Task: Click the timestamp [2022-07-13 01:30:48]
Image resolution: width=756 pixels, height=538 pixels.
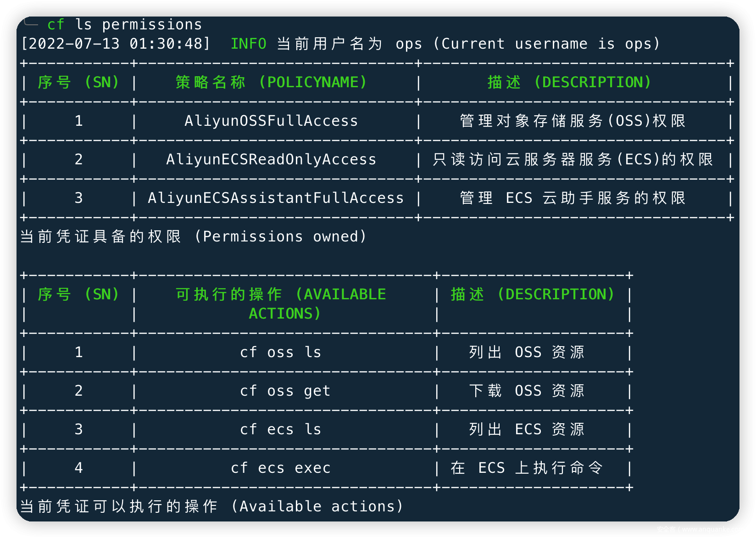Action: tap(116, 44)
